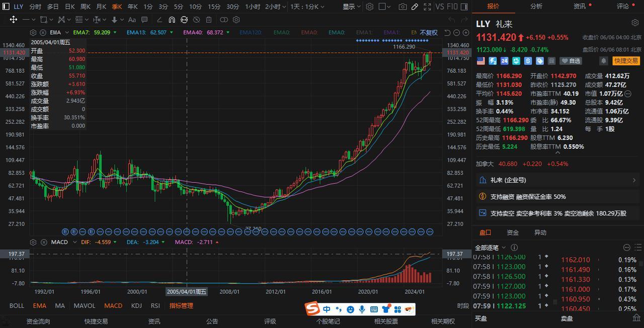The image size is (644, 328).
Task: Select the 年K yearly chart period
Action: click(132, 7)
